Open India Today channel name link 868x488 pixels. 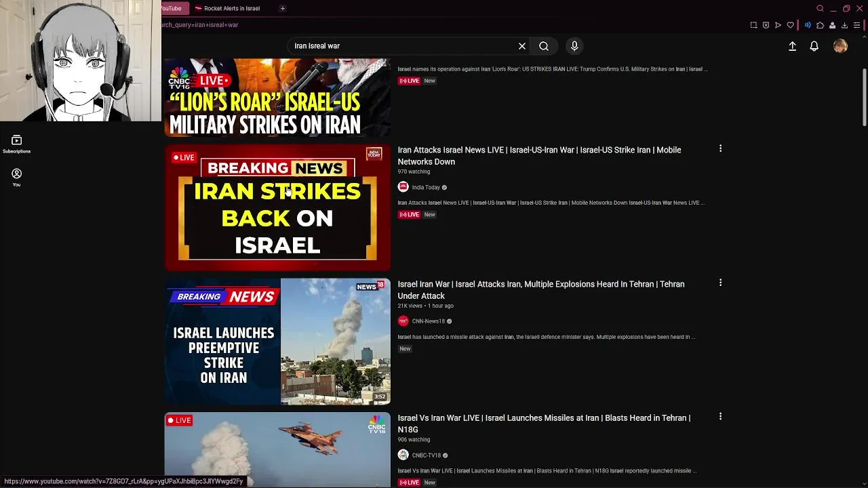tap(426, 188)
